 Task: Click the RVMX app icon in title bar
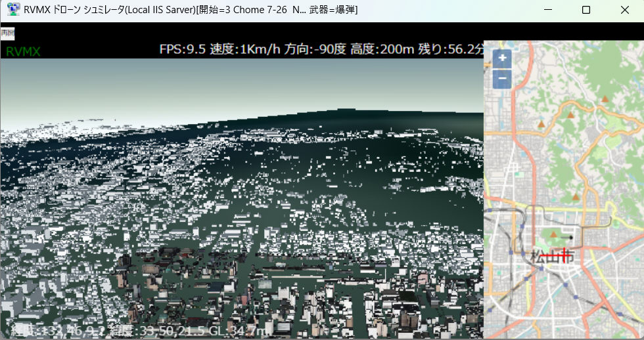(12, 10)
